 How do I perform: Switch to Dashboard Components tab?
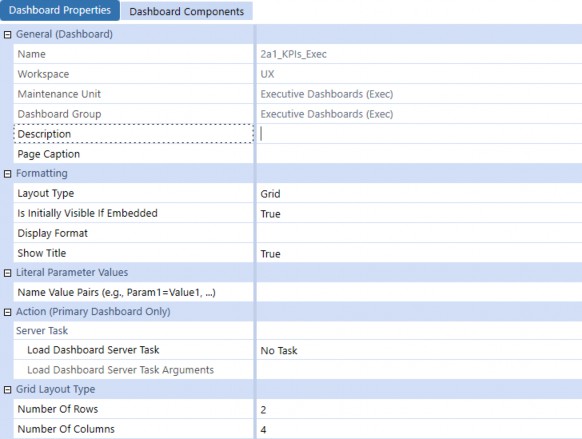187,12
